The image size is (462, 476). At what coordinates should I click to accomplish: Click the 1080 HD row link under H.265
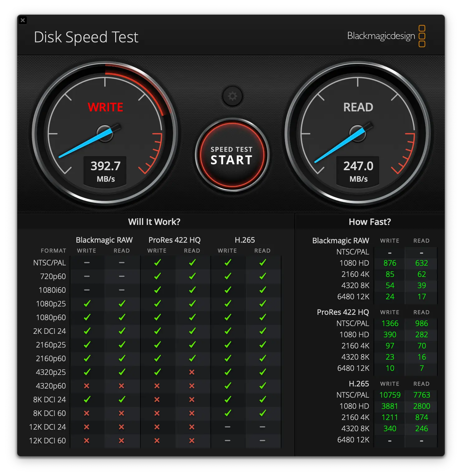[x=354, y=406]
